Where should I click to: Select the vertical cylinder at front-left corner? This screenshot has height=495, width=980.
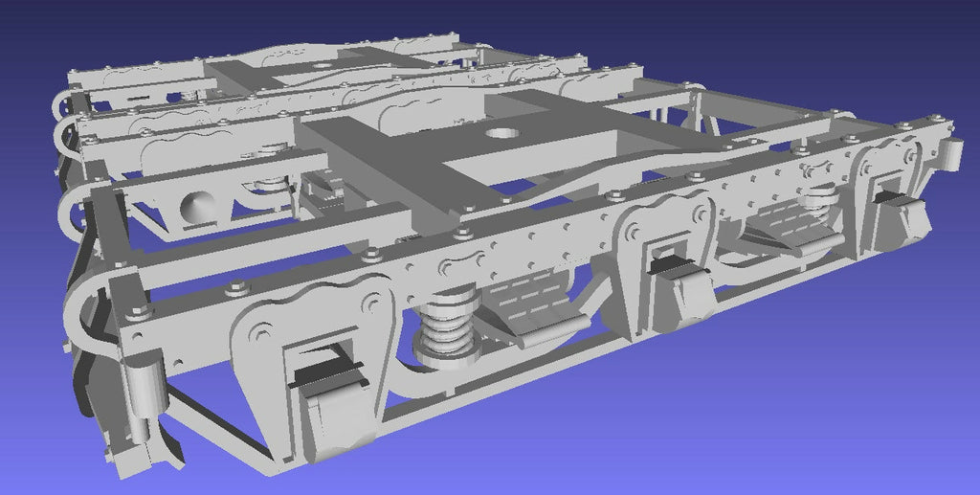click(x=142, y=393)
